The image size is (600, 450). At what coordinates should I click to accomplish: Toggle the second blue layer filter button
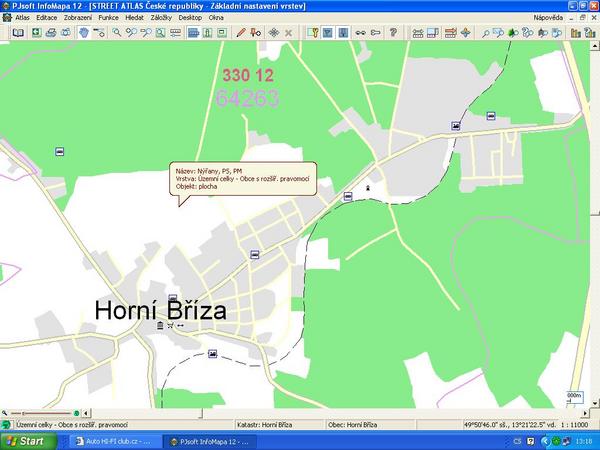tap(343, 33)
